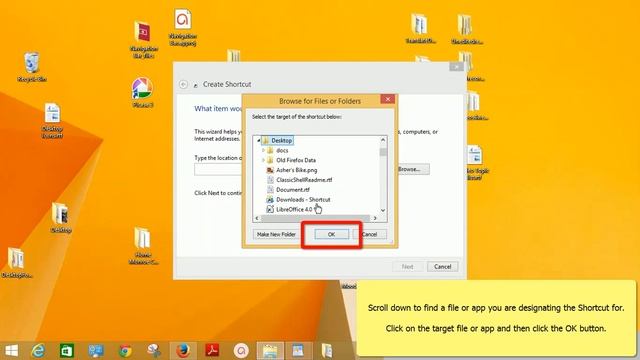Viewport: 640px width, 360px height.
Task: Open Adobe Reader from the taskbar
Action: tap(212, 351)
